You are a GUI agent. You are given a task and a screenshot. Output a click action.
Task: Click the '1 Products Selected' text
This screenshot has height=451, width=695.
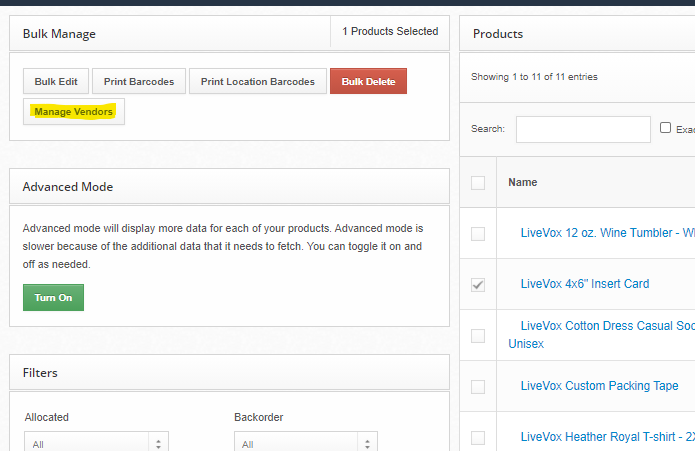pos(390,31)
